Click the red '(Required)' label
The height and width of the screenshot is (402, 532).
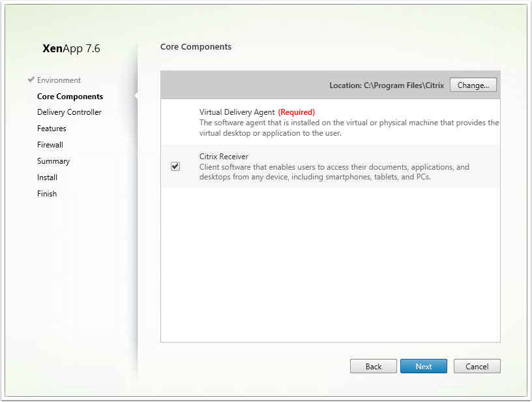point(297,112)
